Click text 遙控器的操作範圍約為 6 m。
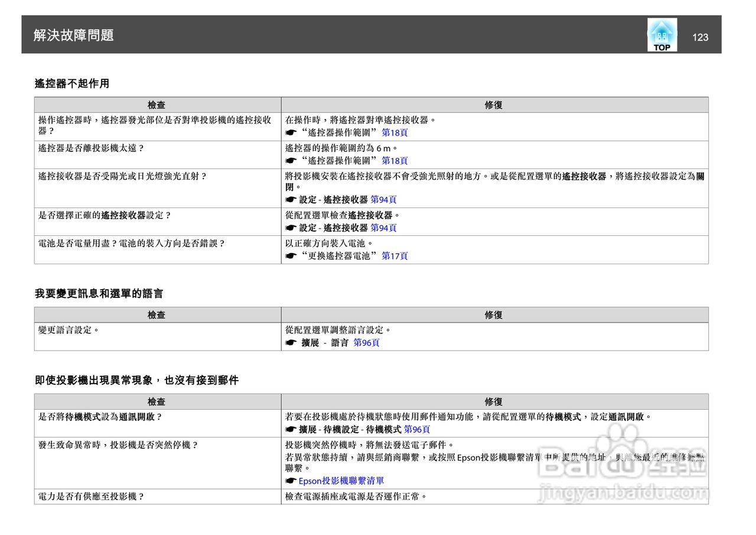The height and width of the screenshot is (535, 756). [x=342, y=148]
